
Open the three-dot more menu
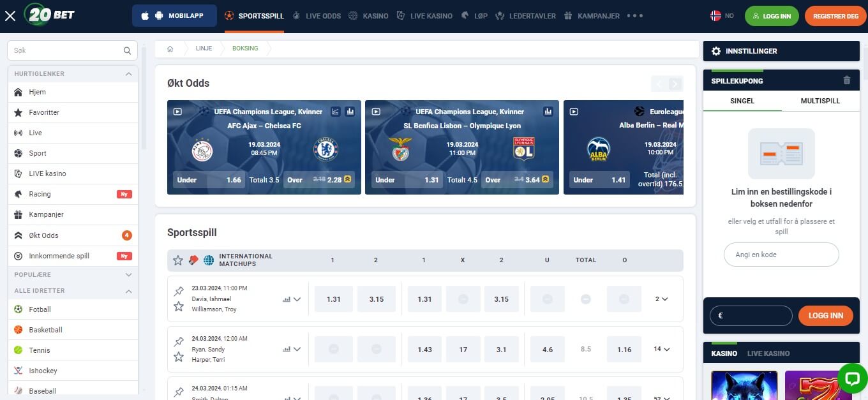coord(635,16)
